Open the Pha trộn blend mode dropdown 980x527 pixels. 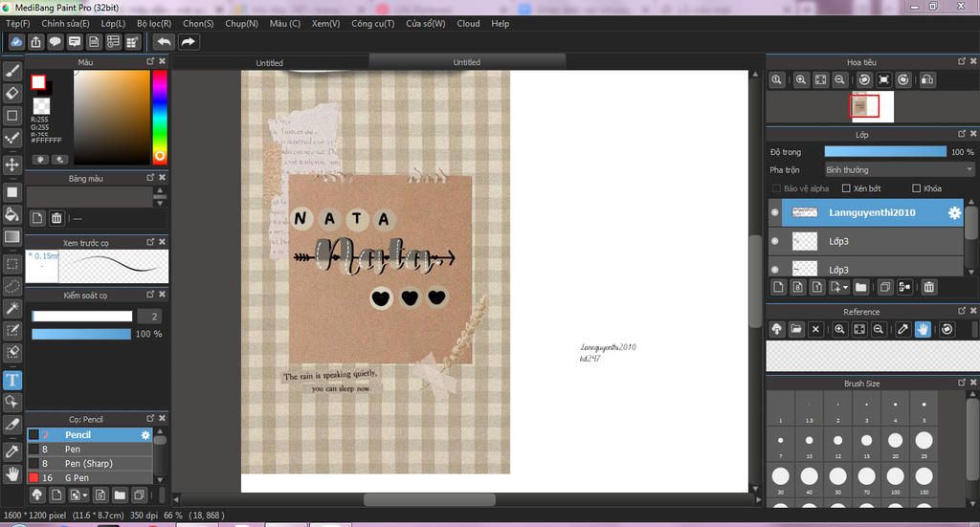[900, 170]
